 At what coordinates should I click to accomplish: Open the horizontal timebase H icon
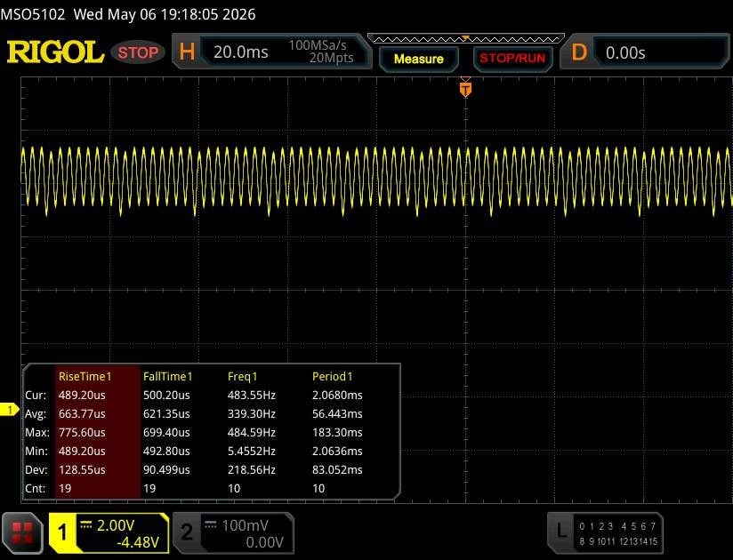pyautogui.click(x=187, y=52)
